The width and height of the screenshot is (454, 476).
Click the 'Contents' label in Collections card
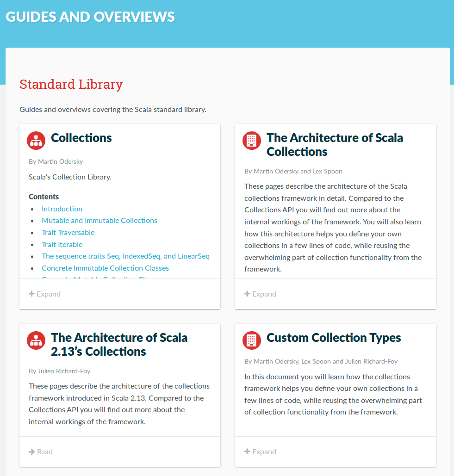44,197
